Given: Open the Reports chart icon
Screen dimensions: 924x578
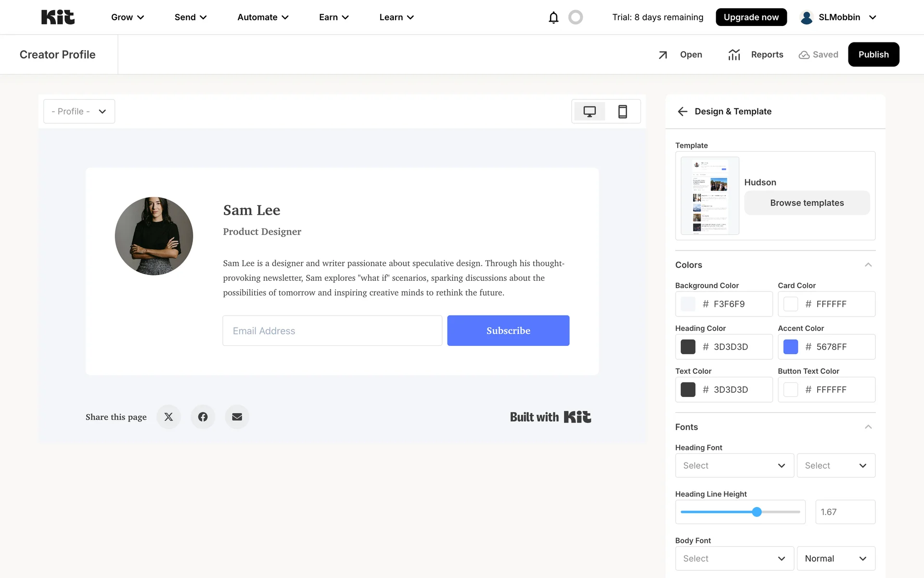Looking at the screenshot, I should [x=734, y=54].
